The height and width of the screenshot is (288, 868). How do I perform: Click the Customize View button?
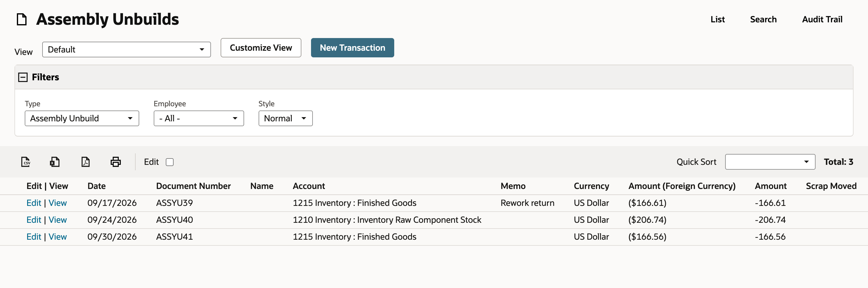click(261, 48)
